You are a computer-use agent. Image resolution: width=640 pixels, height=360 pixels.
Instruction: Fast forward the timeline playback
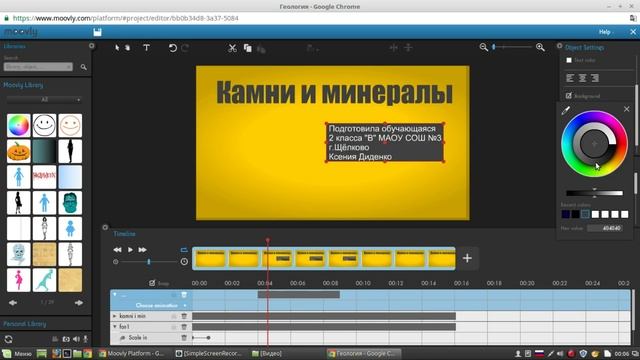[142, 249]
